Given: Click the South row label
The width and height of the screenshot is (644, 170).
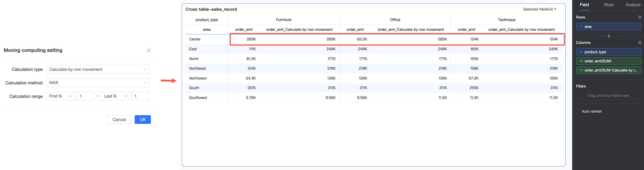Looking at the screenshot, I should click(x=194, y=88).
